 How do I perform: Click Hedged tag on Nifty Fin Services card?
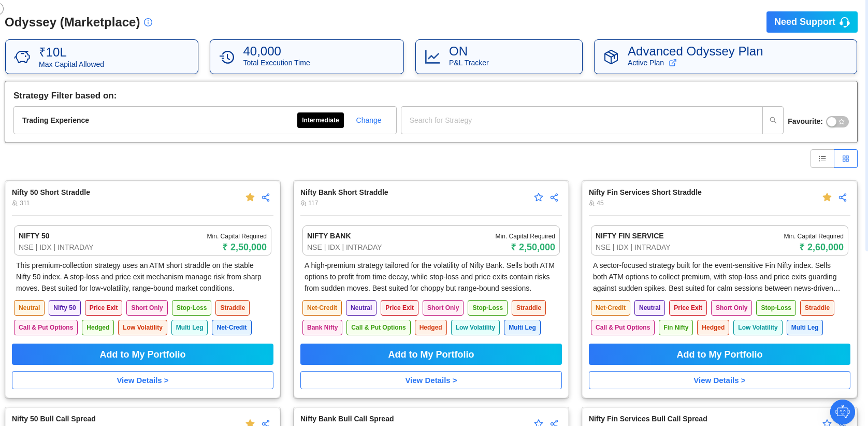click(x=713, y=328)
